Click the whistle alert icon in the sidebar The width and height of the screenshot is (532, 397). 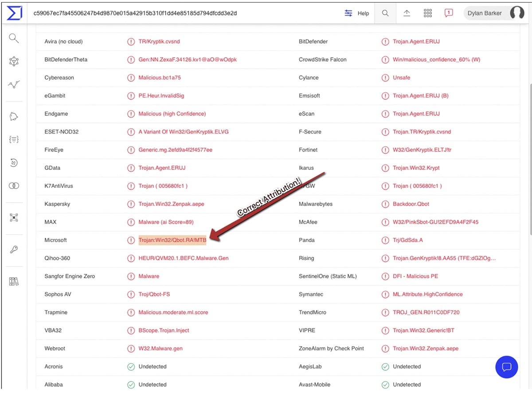coord(13,116)
